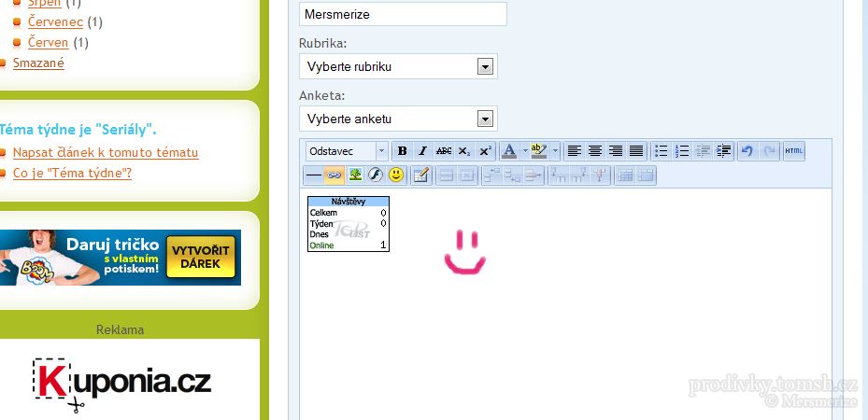Redo the last undone edit
This screenshot has height=420, width=868.
click(769, 151)
